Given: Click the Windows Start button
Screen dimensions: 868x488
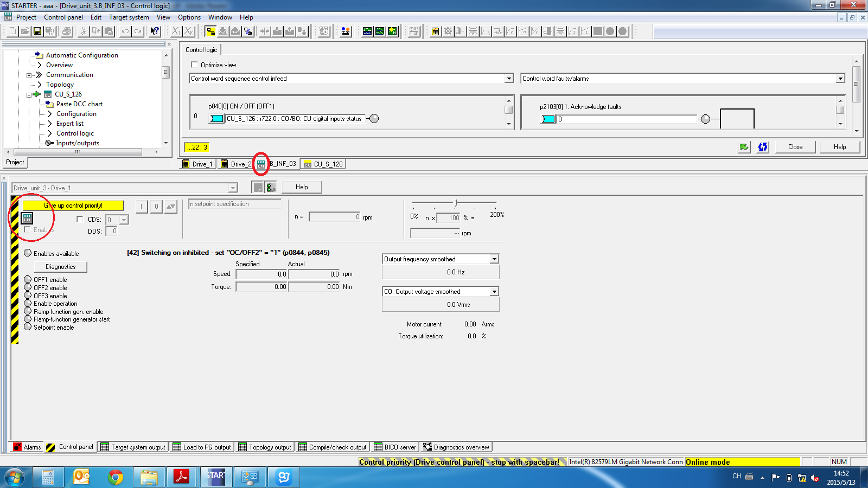Looking at the screenshot, I should click(x=15, y=477).
